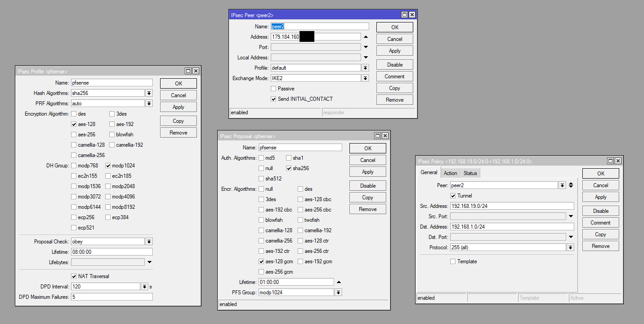Click OK in IPsec Policy window

click(601, 174)
